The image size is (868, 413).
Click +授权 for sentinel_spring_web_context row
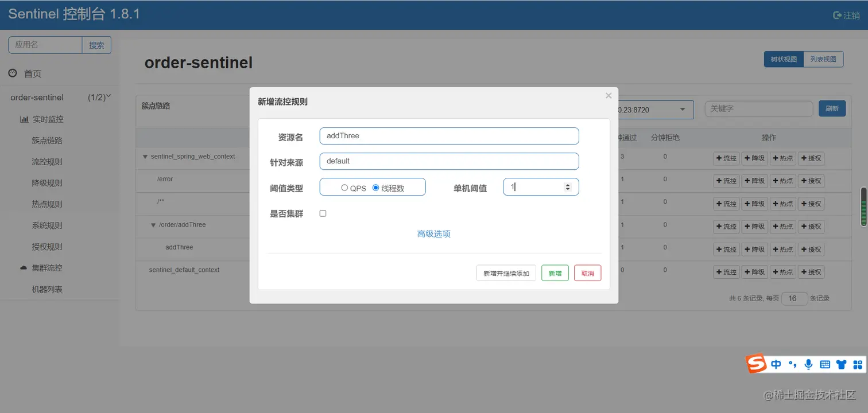[811, 158]
